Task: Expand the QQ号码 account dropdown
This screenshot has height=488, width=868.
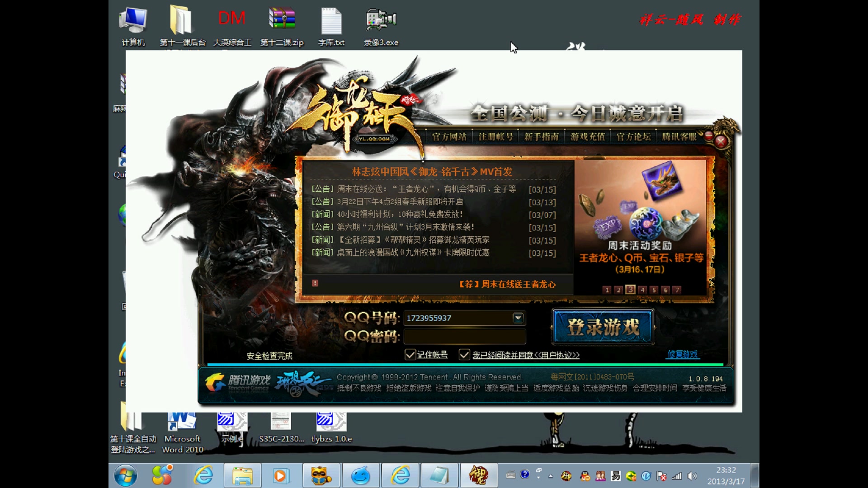Action: tap(518, 318)
